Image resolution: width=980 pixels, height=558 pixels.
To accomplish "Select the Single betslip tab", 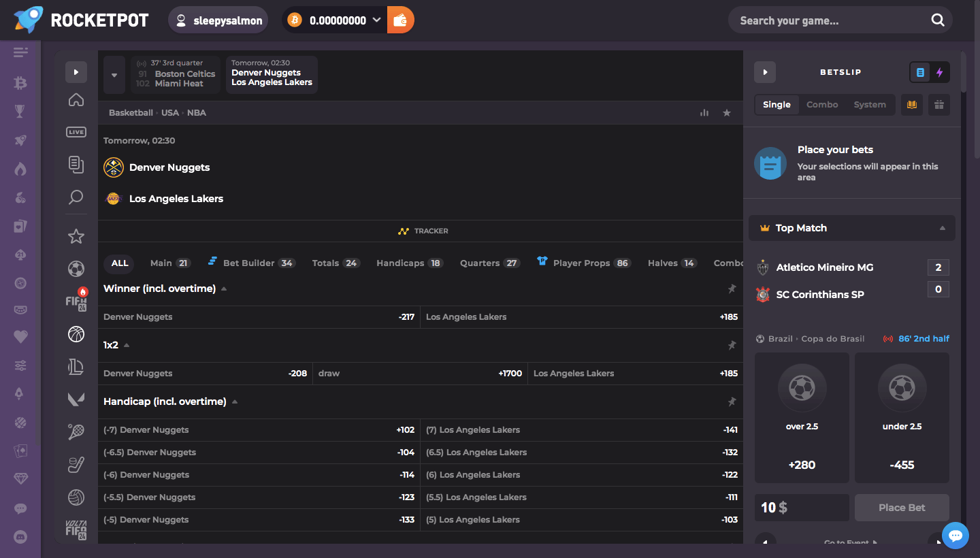I will click(777, 105).
